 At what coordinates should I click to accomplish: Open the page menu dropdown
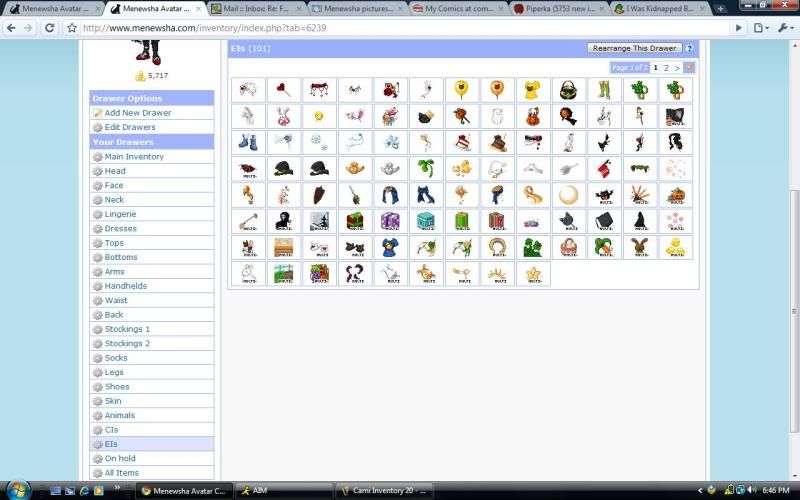tap(761, 28)
